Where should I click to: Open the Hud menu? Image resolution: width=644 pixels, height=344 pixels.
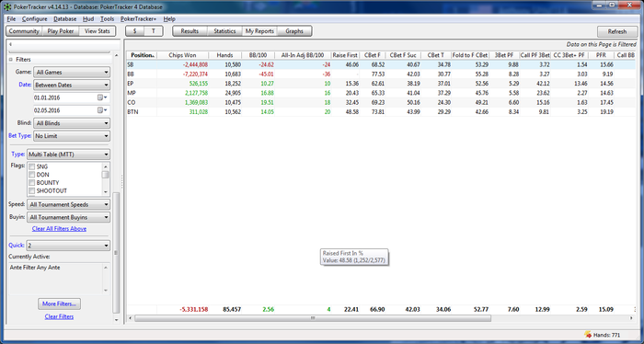coord(88,19)
